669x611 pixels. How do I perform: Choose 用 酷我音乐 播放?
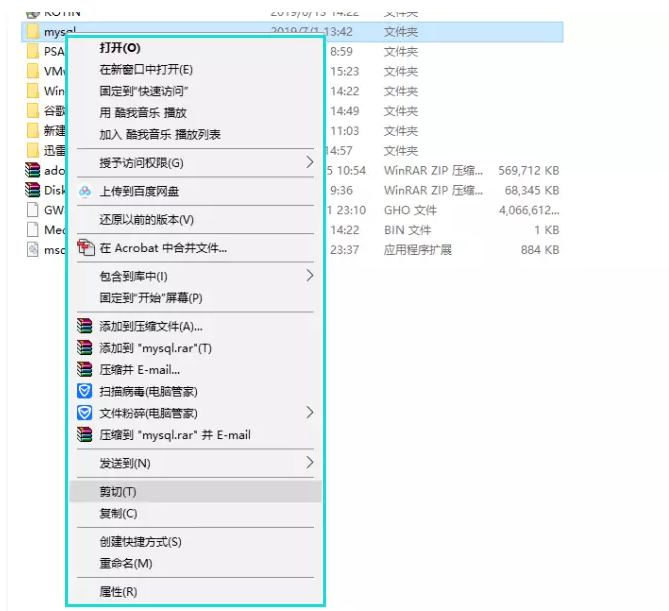click(143, 113)
